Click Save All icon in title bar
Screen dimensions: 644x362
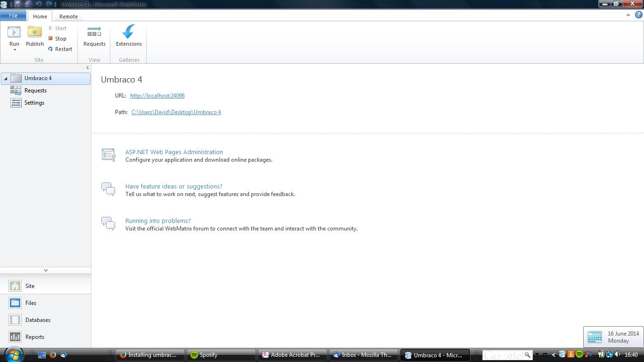[28, 4]
